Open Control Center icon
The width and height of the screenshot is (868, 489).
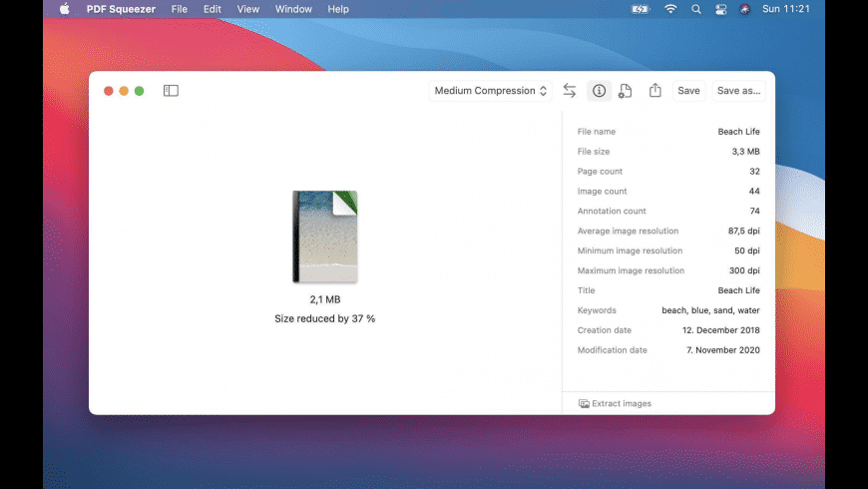pos(720,9)
